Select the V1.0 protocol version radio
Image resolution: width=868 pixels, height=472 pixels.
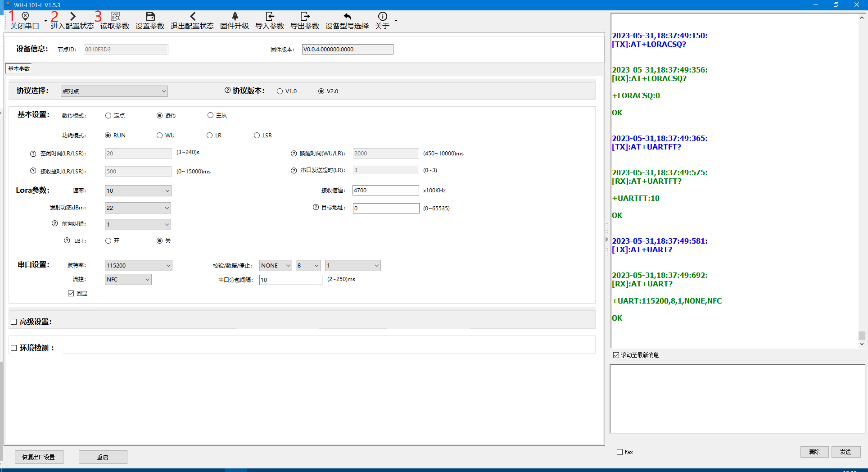pyautogui.click(x=280, y=91)
